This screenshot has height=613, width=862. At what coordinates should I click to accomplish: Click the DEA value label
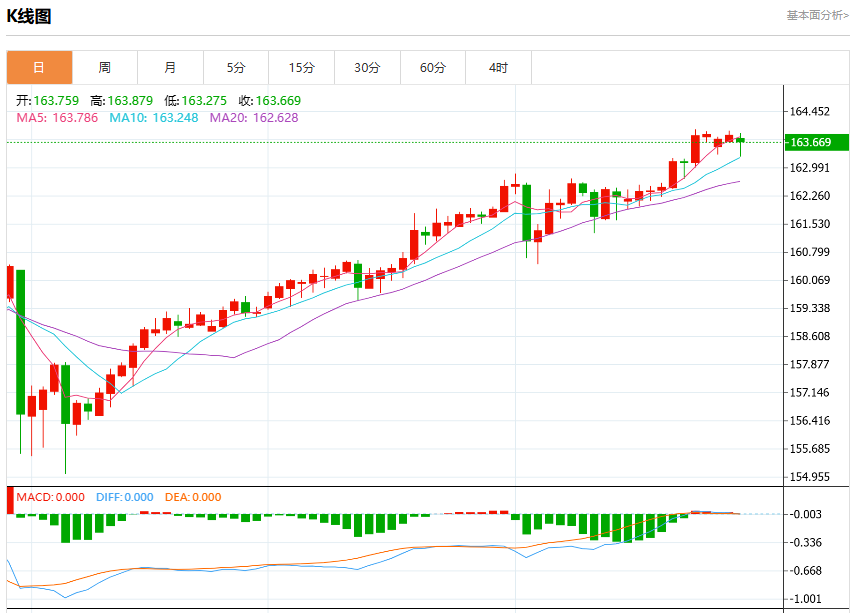[193, 498]
